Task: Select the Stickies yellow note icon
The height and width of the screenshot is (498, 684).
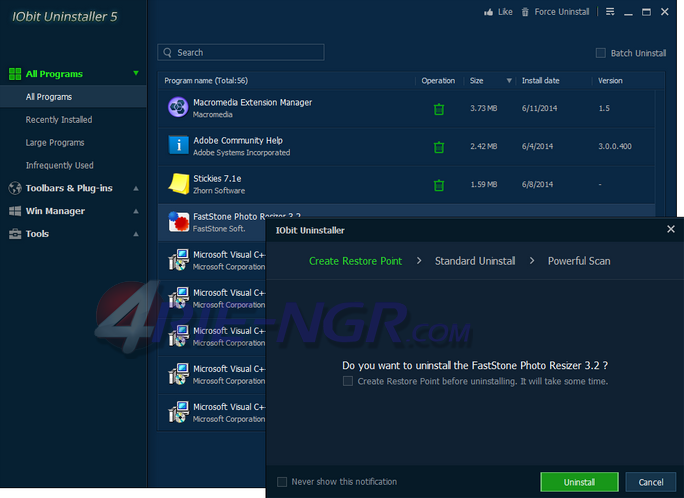Action: [x=178, y=183]
